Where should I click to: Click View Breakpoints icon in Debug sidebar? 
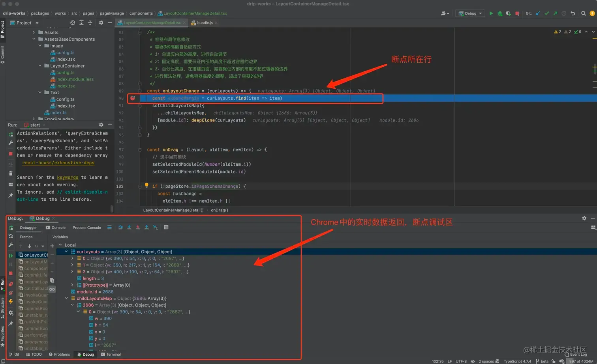coord(11,284)
